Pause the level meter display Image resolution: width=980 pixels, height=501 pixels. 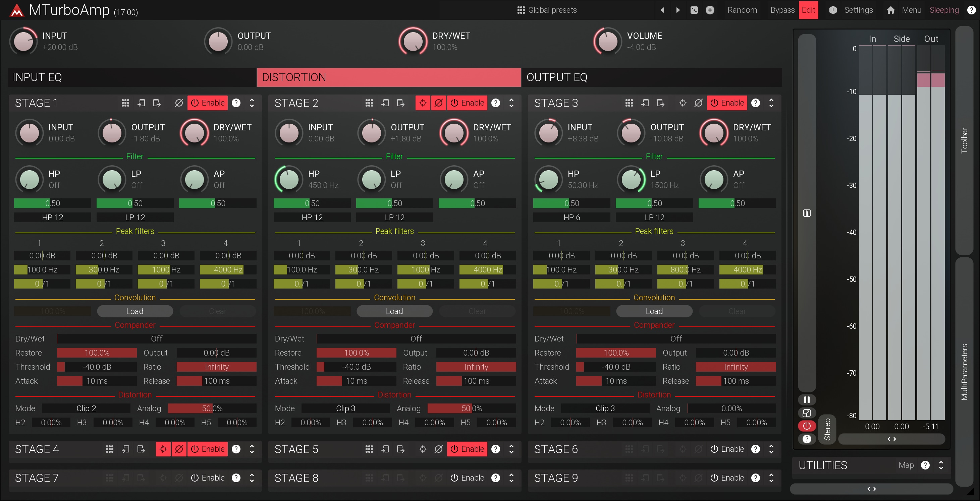(807, 399)
